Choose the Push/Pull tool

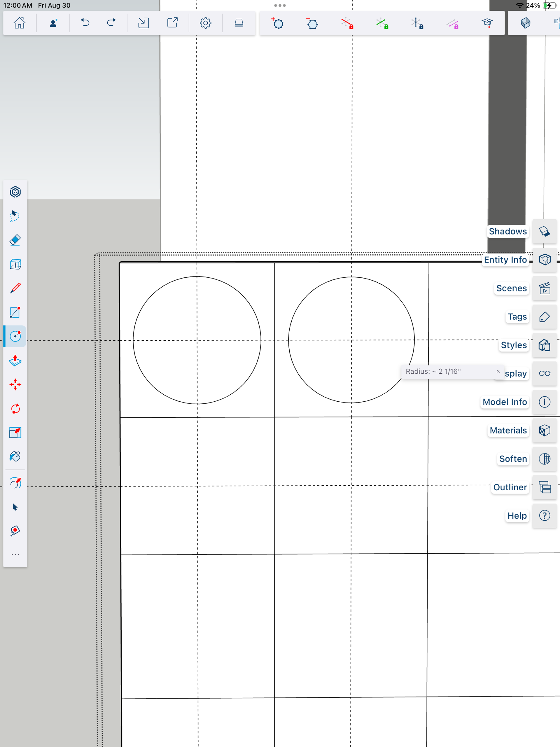click(15, 361)
